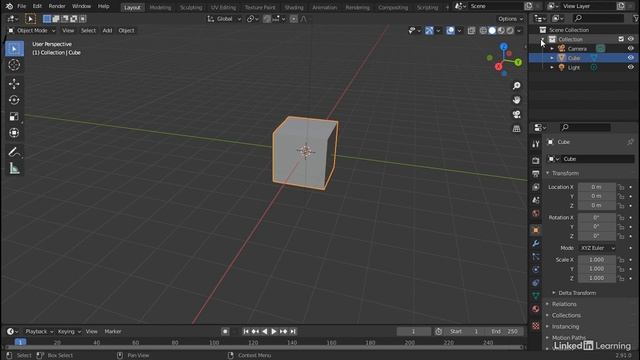The width and height of the screenshot is (640, 360).
Task: Hide the Light in outliner
Action: (x=631, y=67)
